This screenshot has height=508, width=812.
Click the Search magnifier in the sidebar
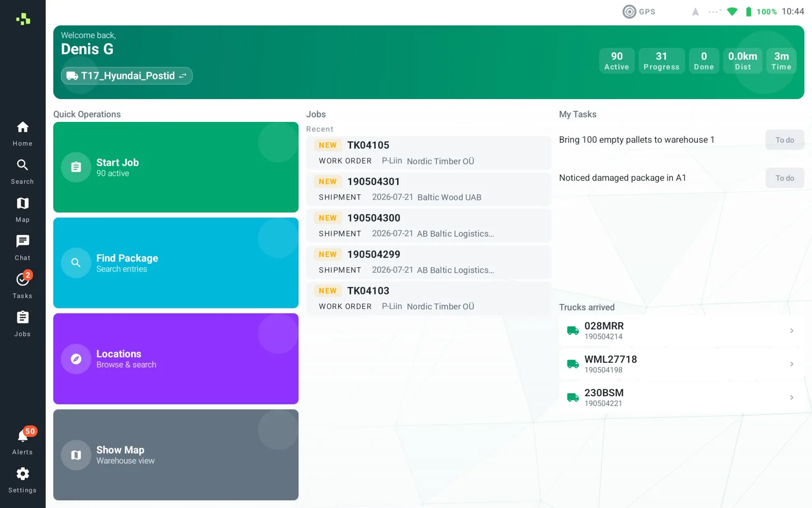(23, 171)
